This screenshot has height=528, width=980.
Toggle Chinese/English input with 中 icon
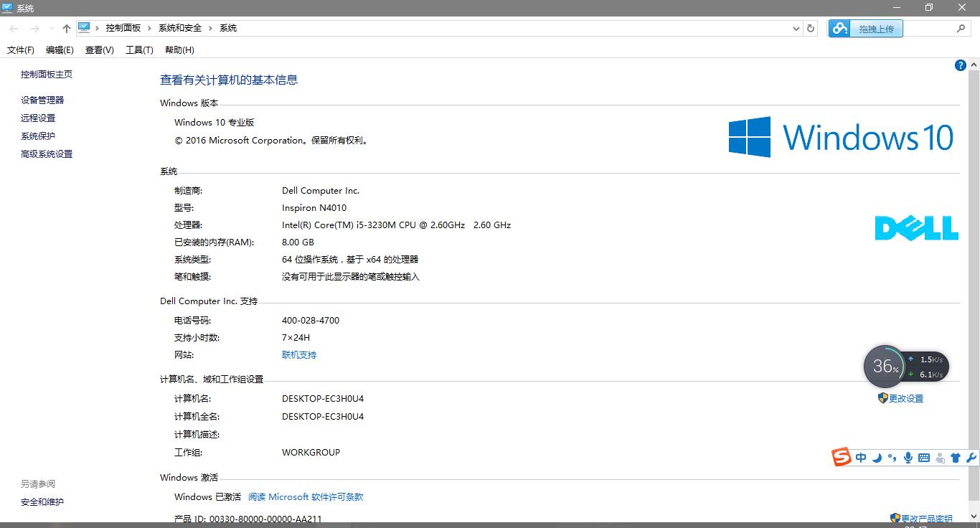click(861, 457)
